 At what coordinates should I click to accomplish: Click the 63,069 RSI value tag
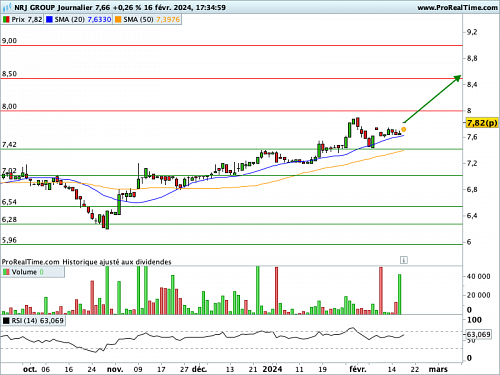[479, 334]
